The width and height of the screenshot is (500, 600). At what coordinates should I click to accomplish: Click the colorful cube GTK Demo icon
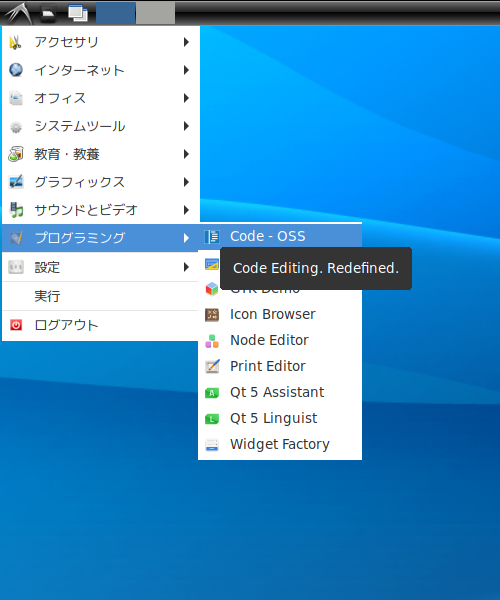coord(212,289)
